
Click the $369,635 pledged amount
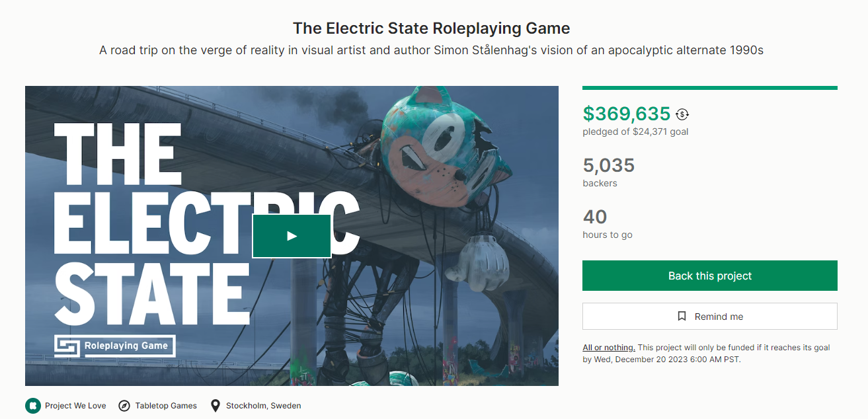click(626, 114)
